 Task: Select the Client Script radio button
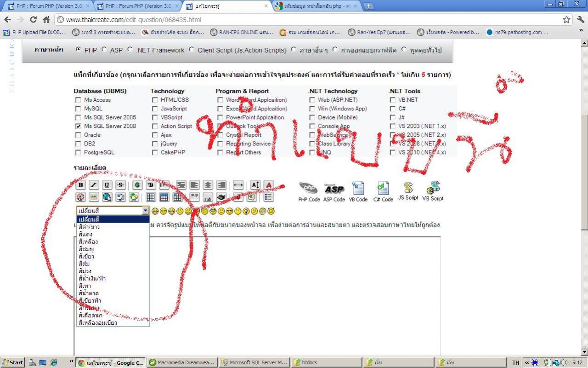192,49
